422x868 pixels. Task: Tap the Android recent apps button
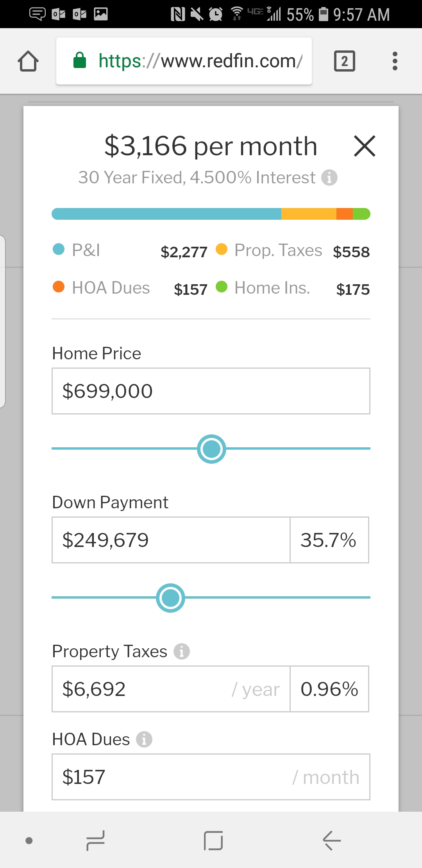tap(95, 841)
